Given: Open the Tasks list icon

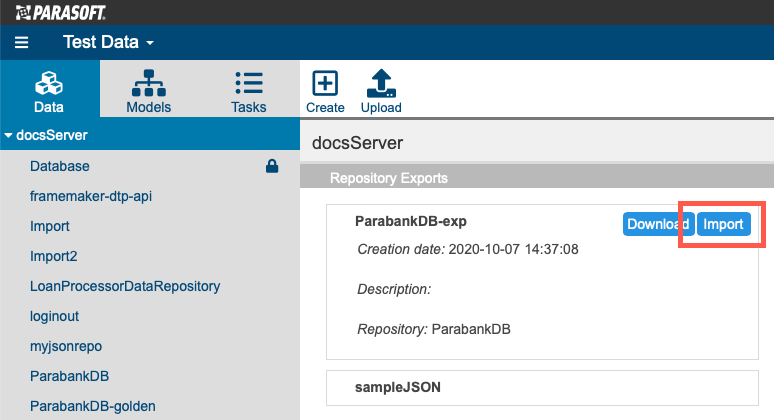Looking at the screenshot, I should click(x=249, y=83).
